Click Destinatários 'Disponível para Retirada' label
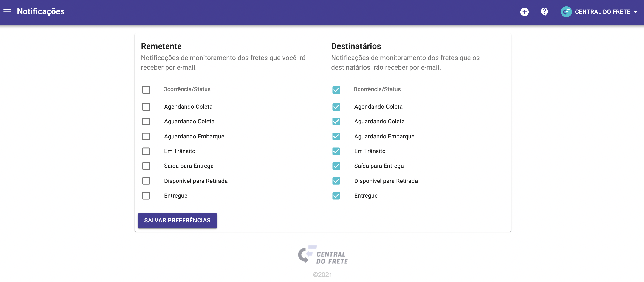Screen dimensions: 644x282 [x=386, y=181]
